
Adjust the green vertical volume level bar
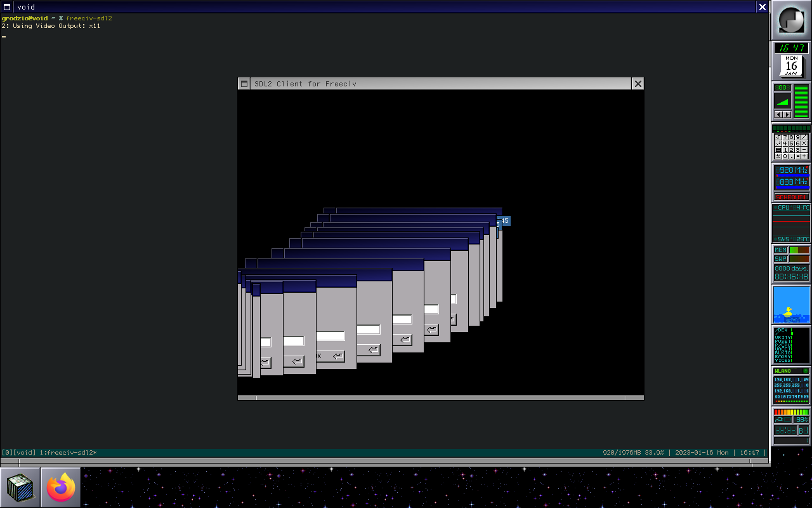point(801,100)
